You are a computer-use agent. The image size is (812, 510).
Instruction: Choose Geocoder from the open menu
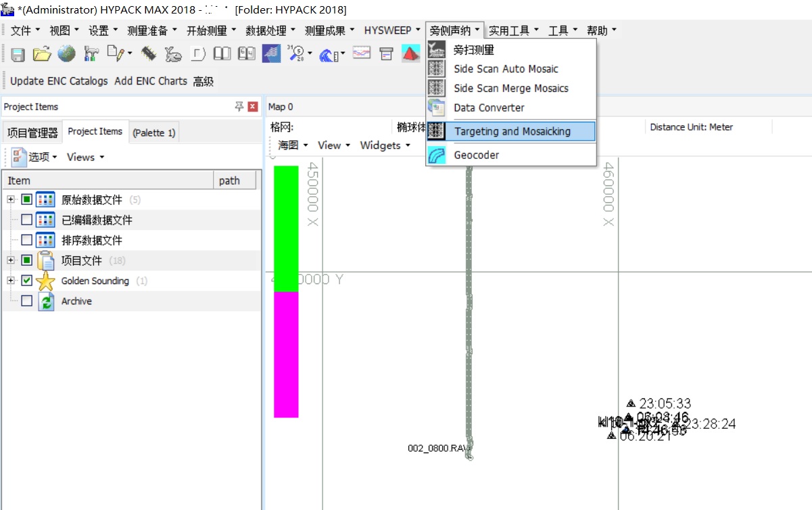(476, 155)
